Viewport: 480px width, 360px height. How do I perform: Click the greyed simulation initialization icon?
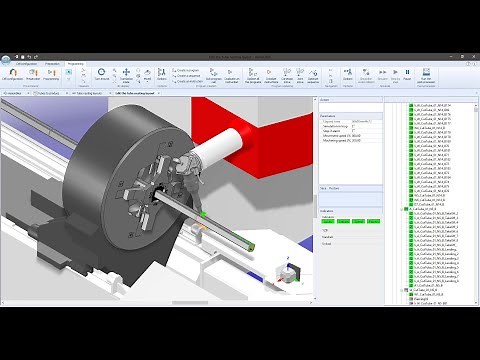(x=366, y=76)
